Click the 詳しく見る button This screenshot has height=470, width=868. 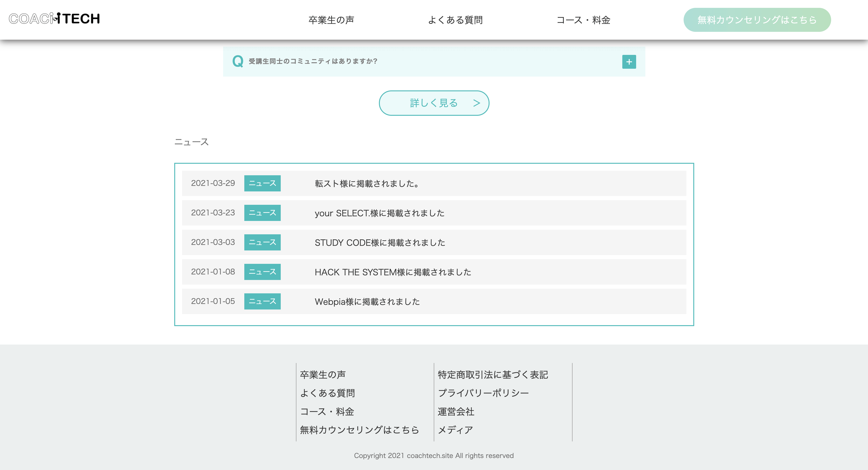pos(434,103)
